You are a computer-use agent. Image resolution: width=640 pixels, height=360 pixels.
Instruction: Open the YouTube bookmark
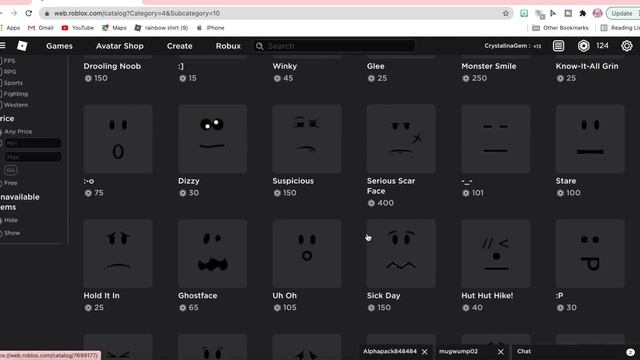tap(78, 28)
